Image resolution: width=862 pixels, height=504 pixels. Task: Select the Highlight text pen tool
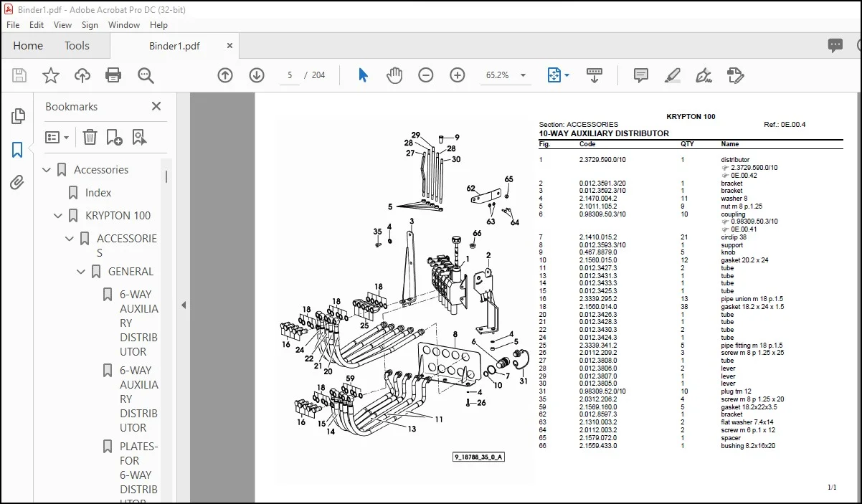point(672,75)
